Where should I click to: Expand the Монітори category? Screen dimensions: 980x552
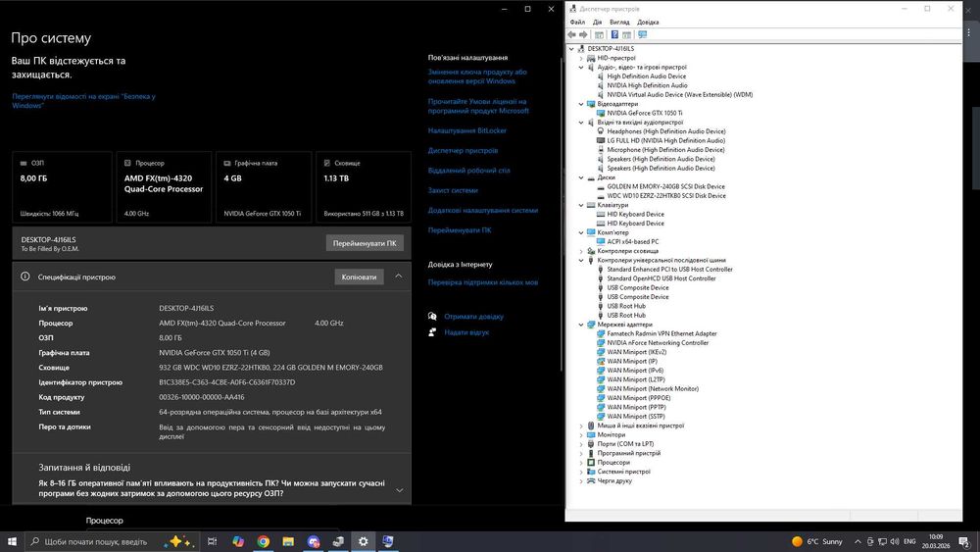pyautogui.click(x=581, y=434)
